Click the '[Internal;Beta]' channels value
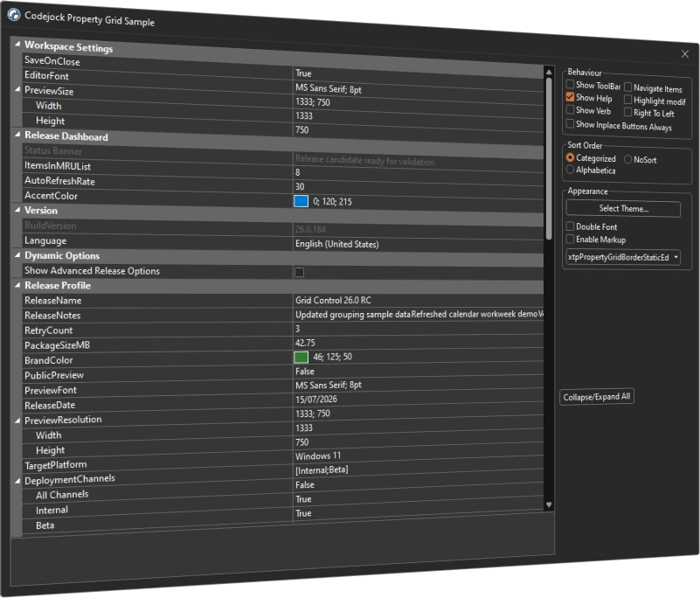 point(322,469)
